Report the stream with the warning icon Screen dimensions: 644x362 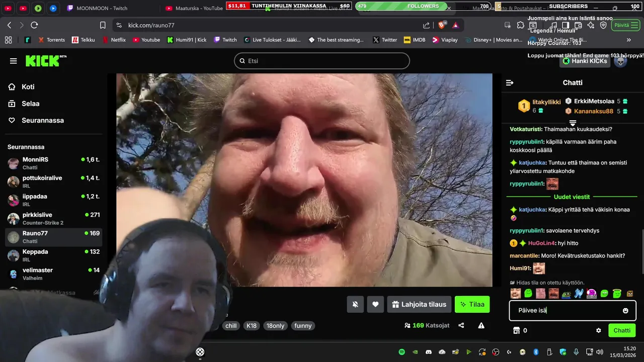[x=481, y=325]
